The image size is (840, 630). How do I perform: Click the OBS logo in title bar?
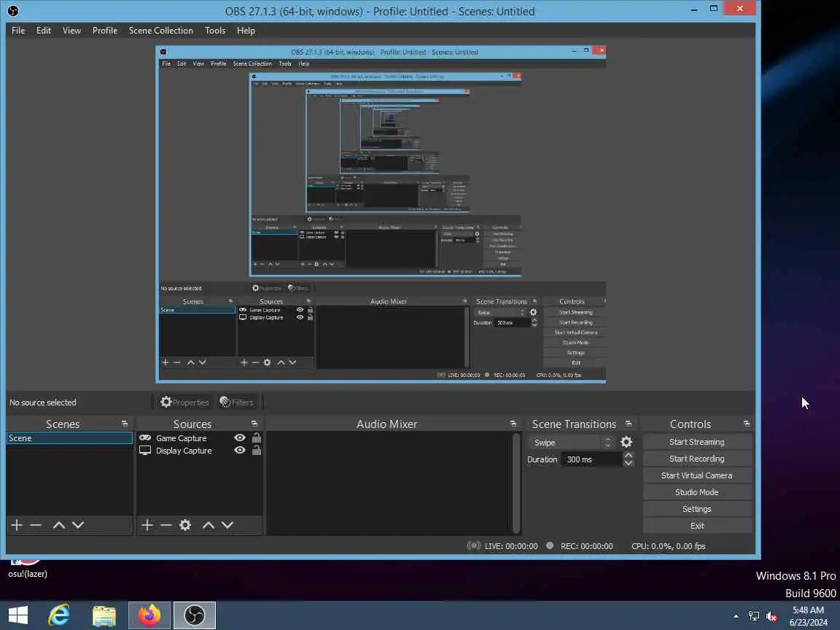tap(13, 11)
